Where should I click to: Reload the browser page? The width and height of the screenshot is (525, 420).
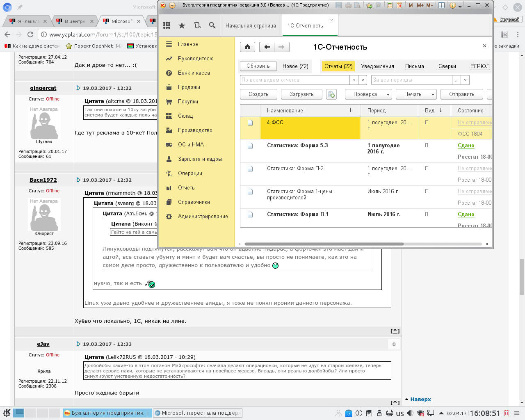click(30, 34)
